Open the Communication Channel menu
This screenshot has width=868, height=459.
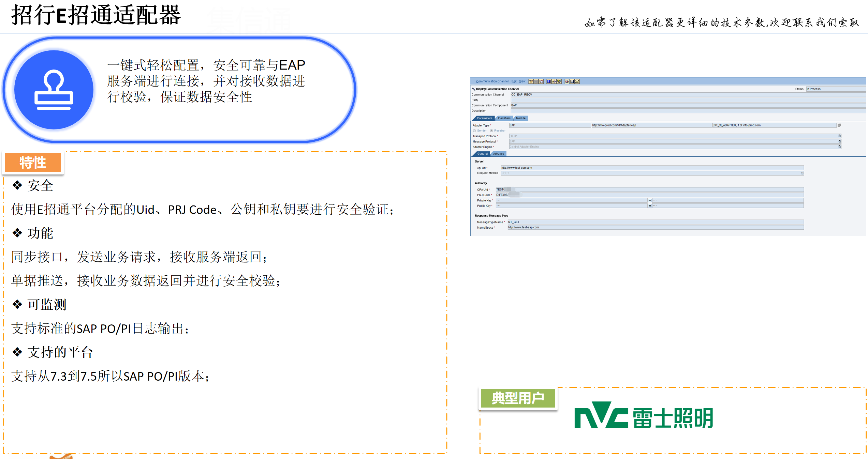[x=492, y=81]
